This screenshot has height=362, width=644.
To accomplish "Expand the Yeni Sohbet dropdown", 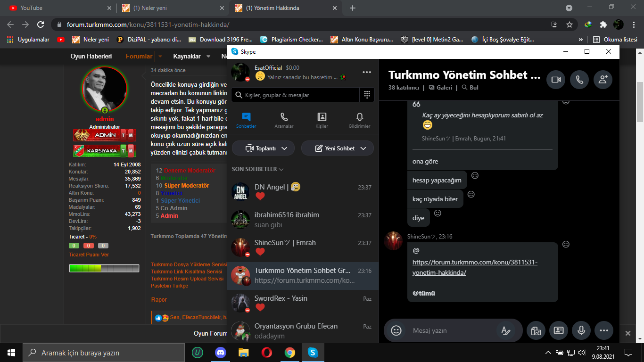I will click(x=337, y=148).
